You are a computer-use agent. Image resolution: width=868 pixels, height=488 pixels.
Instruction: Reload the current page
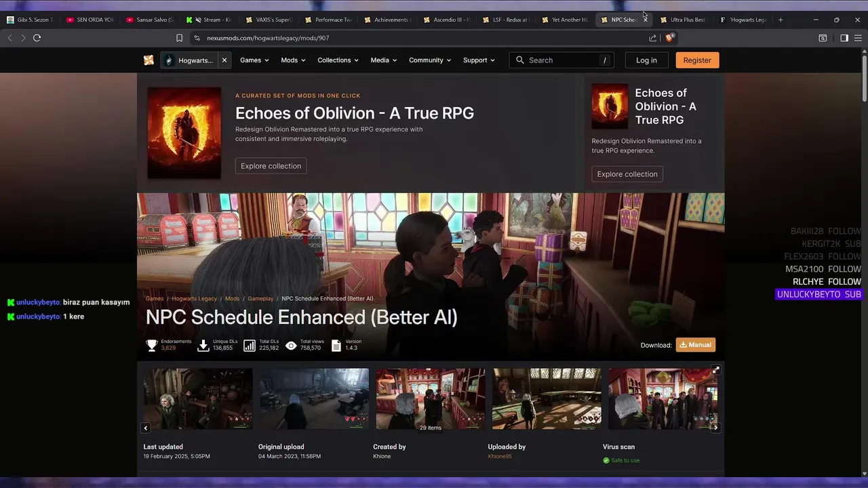pyautogui.click(x=37, y=38)
